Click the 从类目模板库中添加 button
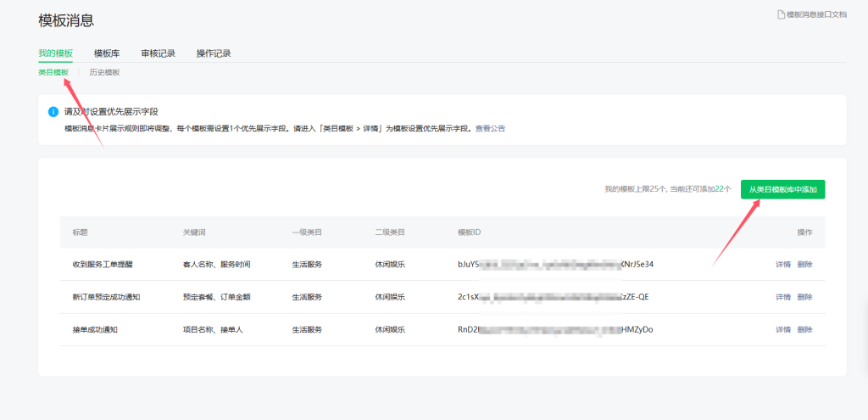The width and height of the screenshot is (868, 420). click(782, 189)
